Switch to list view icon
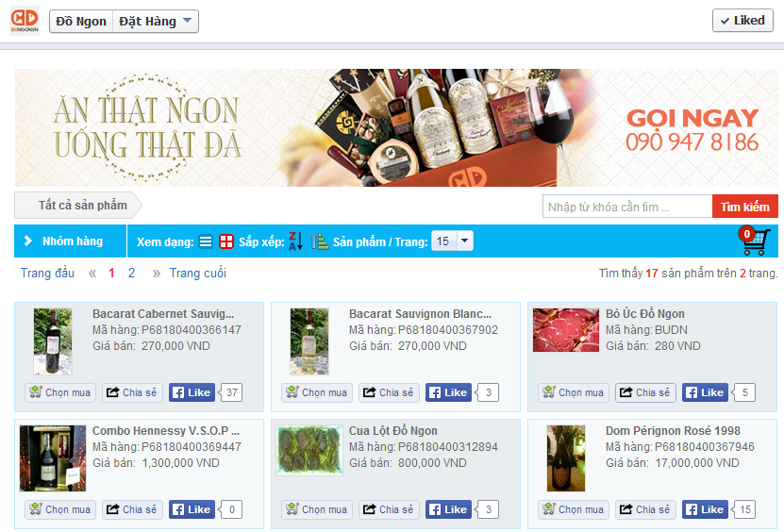 (x=206, y=241)
